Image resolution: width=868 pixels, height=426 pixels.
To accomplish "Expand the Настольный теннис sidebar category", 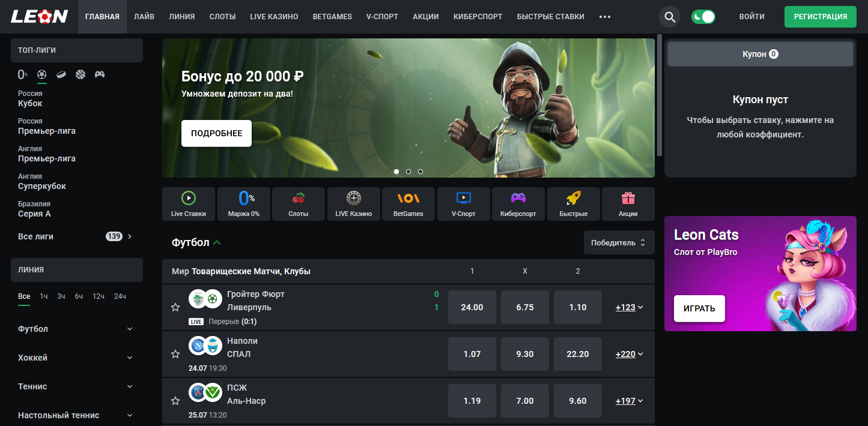I will [x=76, y=415].
